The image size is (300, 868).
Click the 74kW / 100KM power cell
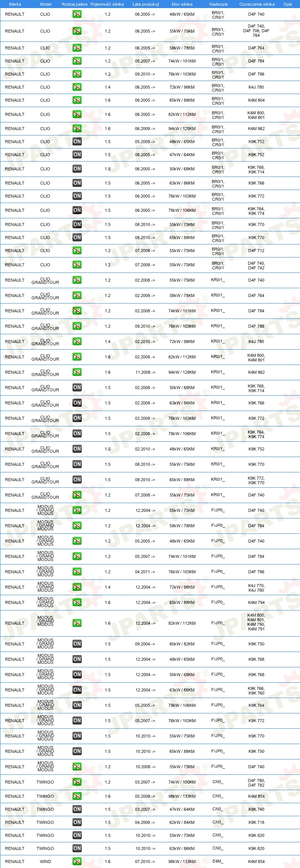tap(182, 782)
